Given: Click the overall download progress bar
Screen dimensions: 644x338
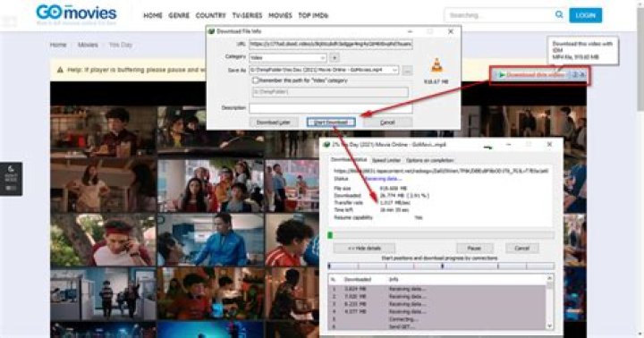Looking at the screenshot, I should point(441,235).
